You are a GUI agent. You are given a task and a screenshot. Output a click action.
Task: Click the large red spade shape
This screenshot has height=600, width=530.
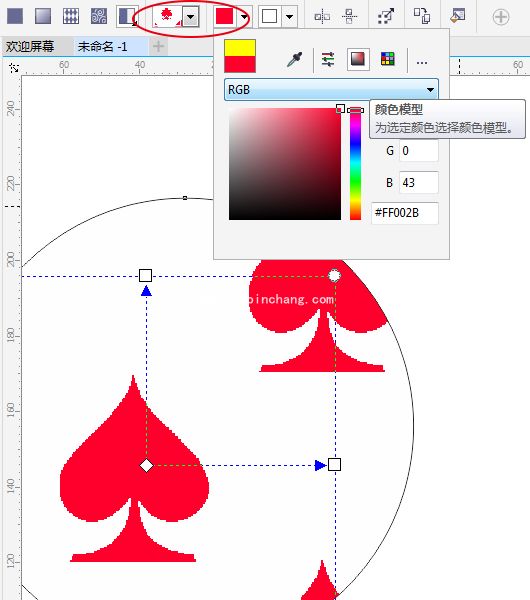tap(134, 469)
